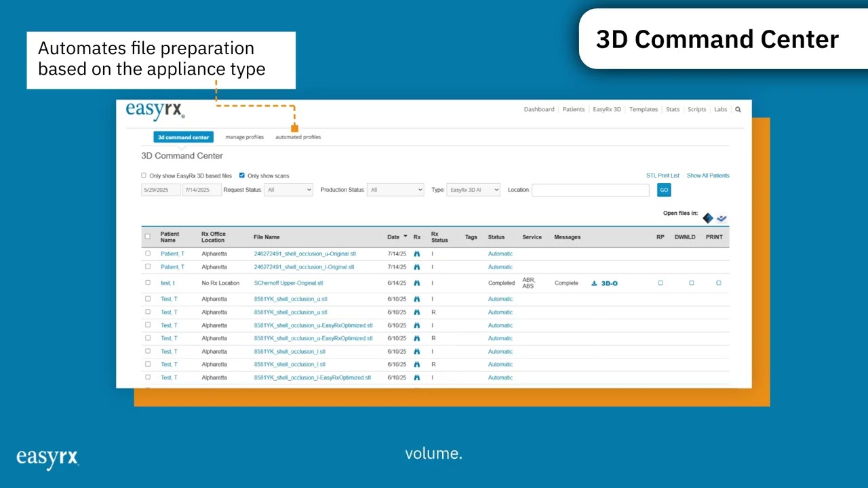Click the end date field 7/14/2025
Viewport: 868px width, 488px height.
pyautogui.click(x=202, y=190)
